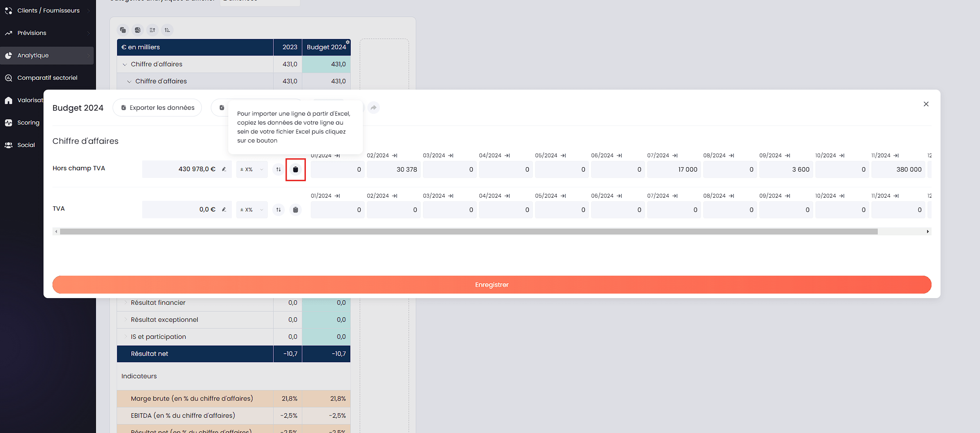Viewport: 980px width, 433px height.
Task: Click Hors champ TVA total field 430 978,0 €
Action: (187, 169)
